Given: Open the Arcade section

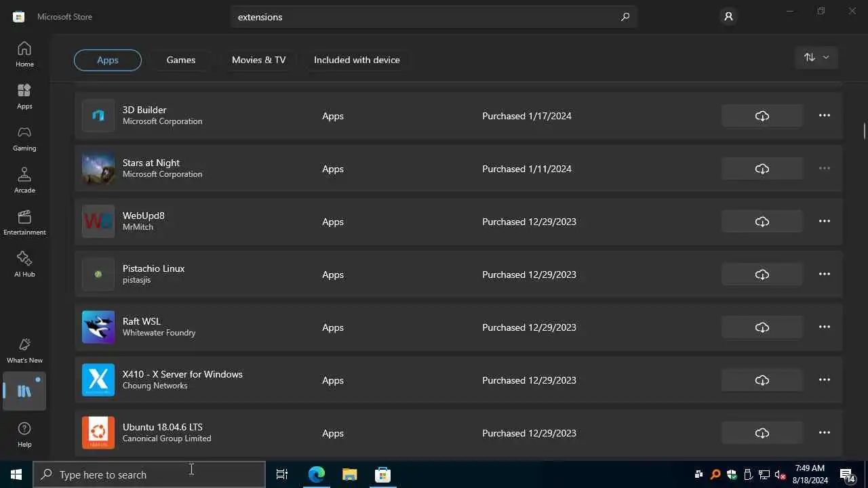Looking at the screenshot, I should click(24, 180).
